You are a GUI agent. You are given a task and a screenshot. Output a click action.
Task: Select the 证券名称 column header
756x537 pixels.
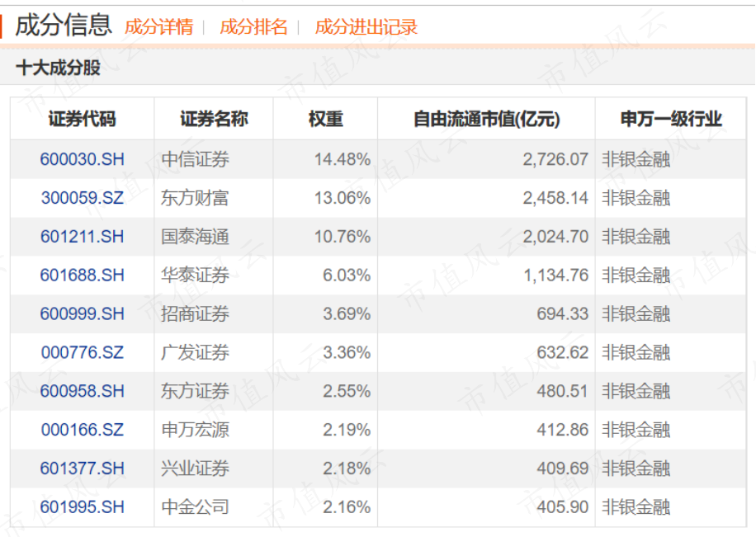(x=214, y=119)
